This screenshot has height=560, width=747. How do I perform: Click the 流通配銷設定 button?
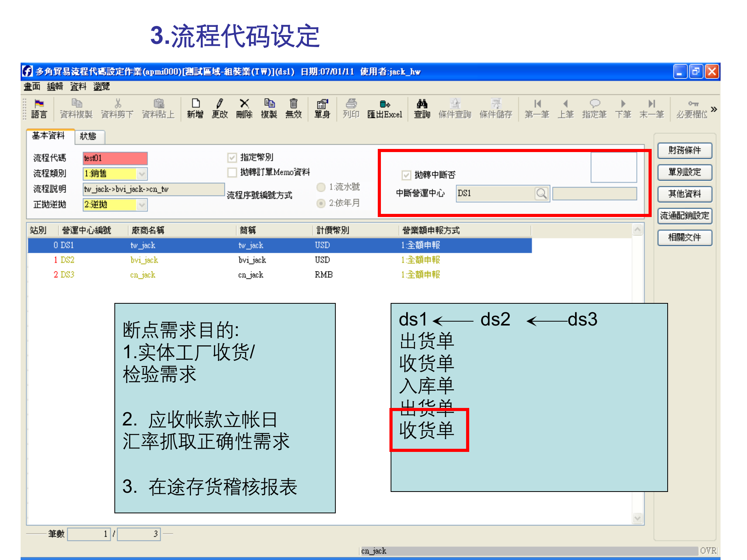point(684,216)
